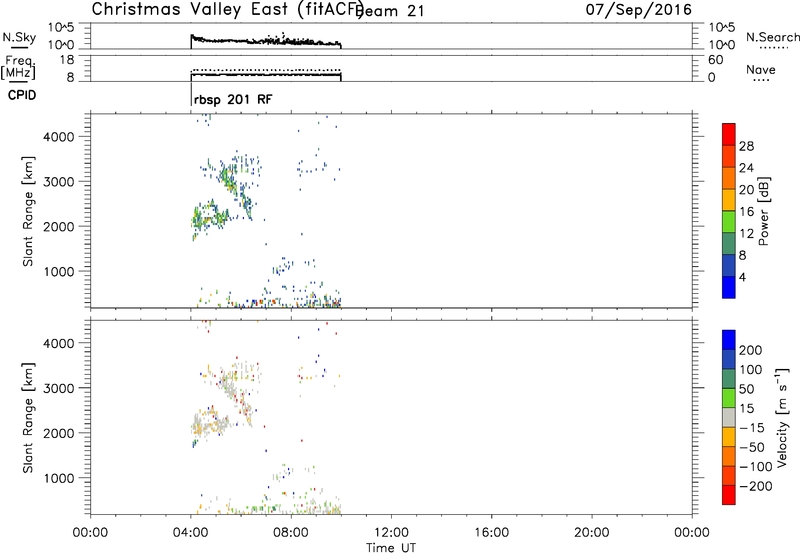Click the N.Search legend label

[773, 37]
